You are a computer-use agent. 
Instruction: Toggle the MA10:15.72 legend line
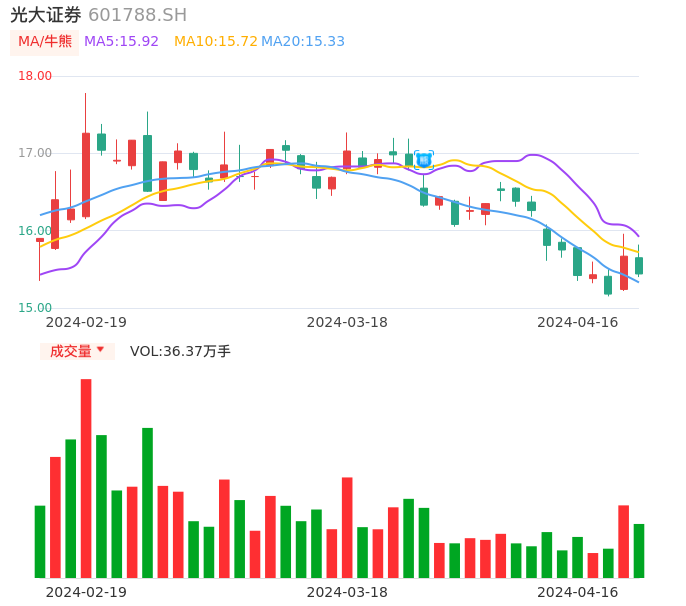pos(215,42)
